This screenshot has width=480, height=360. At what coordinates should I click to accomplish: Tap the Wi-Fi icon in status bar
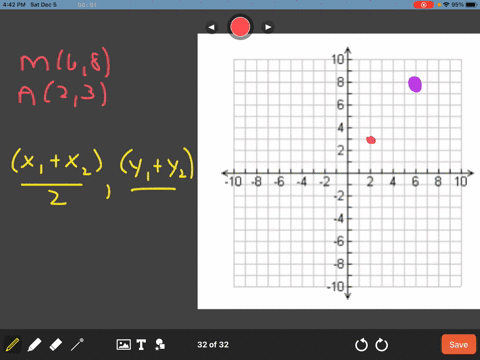(x=446, y=5)
